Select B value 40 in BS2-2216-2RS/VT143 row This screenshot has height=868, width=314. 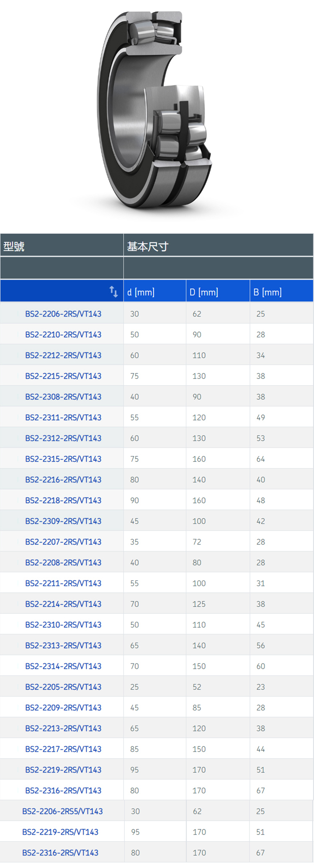pos(261,480)
